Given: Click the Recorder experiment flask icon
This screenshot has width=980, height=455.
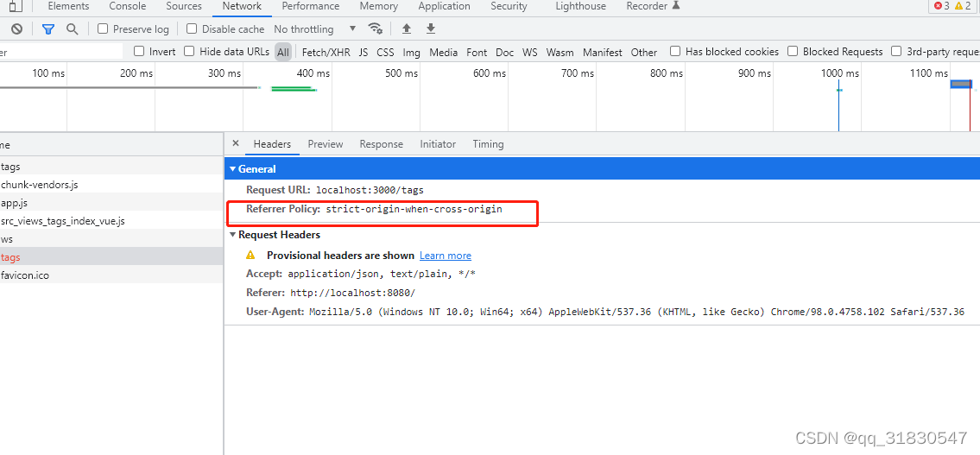Looking at the screenshot, I should click(675, 6).
